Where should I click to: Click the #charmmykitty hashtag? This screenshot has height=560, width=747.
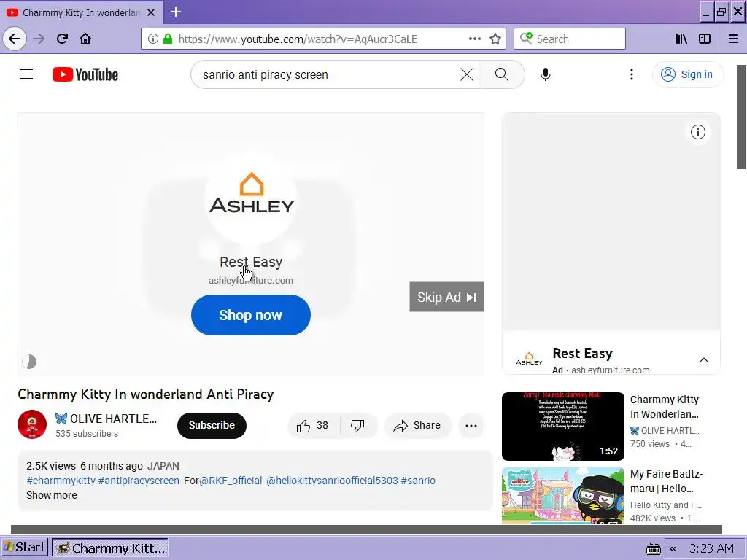point(61,481)
